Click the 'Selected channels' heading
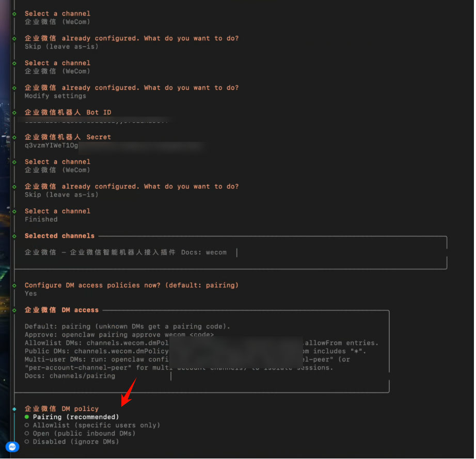Screen dimensions: 476x459 coord(59,236)
